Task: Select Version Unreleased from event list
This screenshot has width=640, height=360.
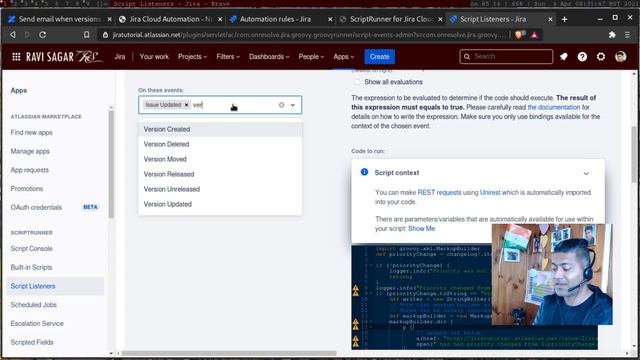Action: [220, 189]
